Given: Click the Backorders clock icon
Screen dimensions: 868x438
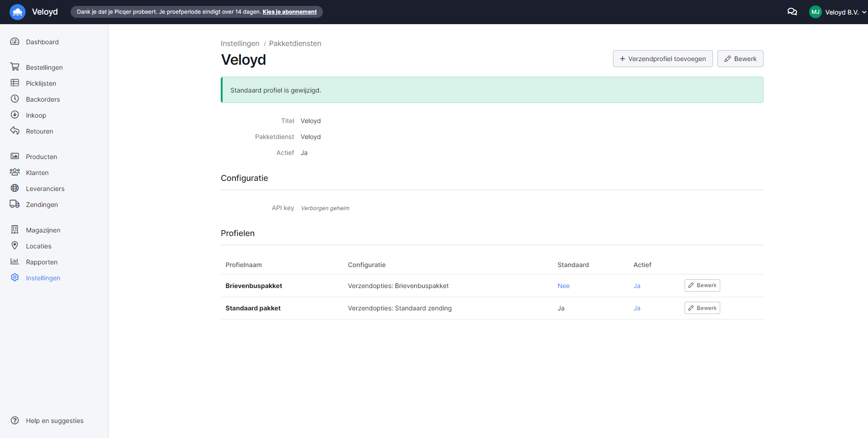Looking at the screenshot, I should [x=15, y=99].
